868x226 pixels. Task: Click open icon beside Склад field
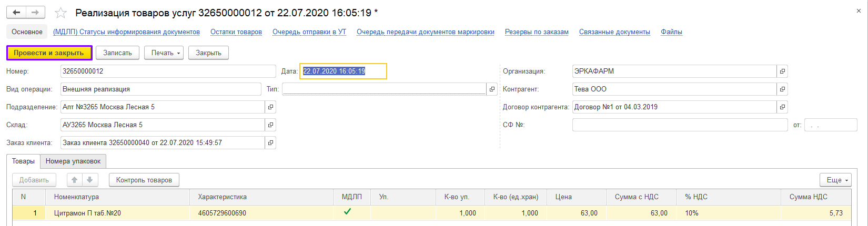tap(270, 125)
